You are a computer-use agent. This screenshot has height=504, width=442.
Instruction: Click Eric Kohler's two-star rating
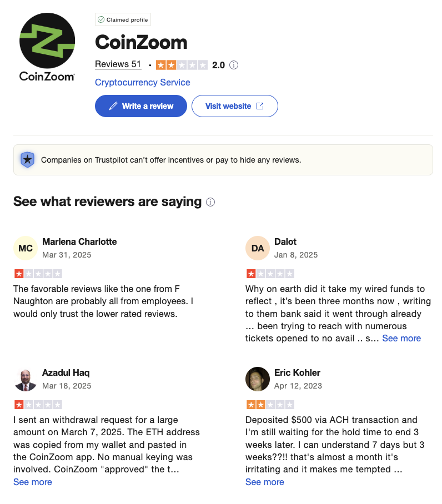(270, 405)
